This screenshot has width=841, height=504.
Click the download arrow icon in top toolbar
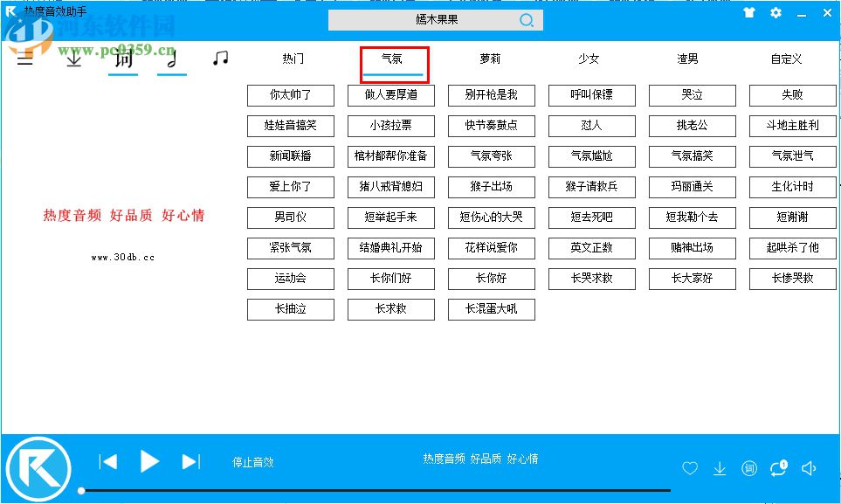point(73,59)
